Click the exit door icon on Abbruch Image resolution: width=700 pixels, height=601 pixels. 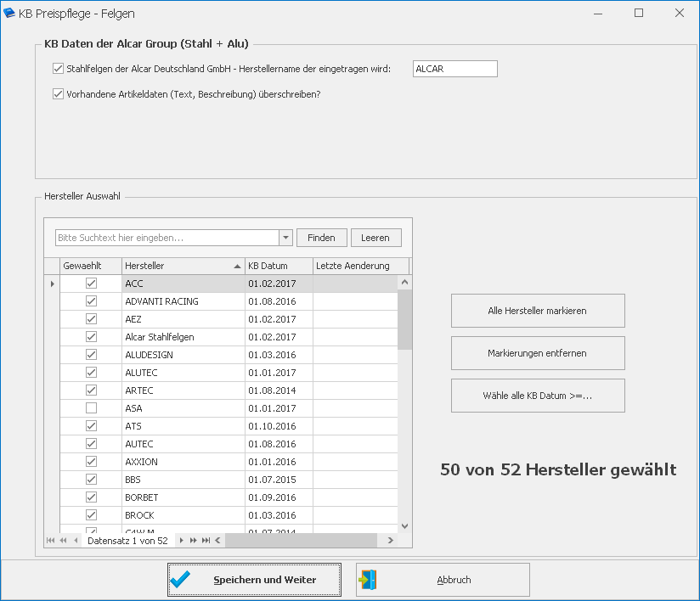pos(368,580)
